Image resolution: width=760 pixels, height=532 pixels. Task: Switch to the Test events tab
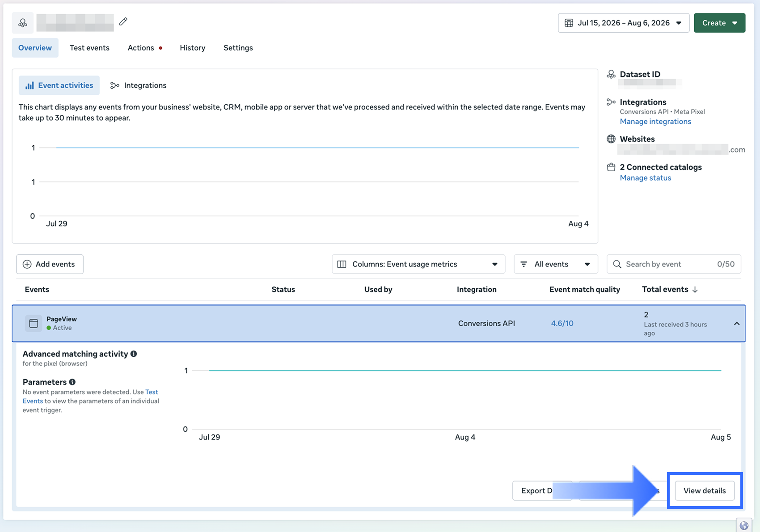click(x=89, y=48)
